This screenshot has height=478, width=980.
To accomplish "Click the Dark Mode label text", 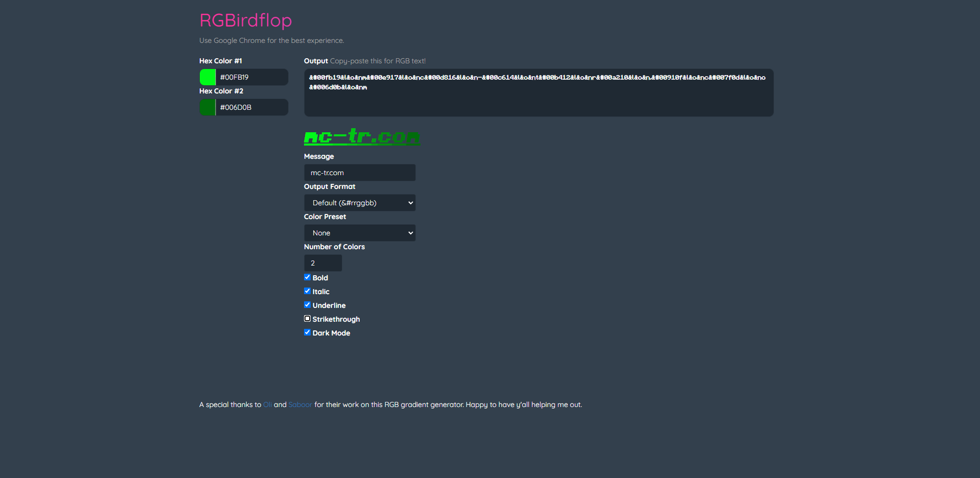I will 331,333.
